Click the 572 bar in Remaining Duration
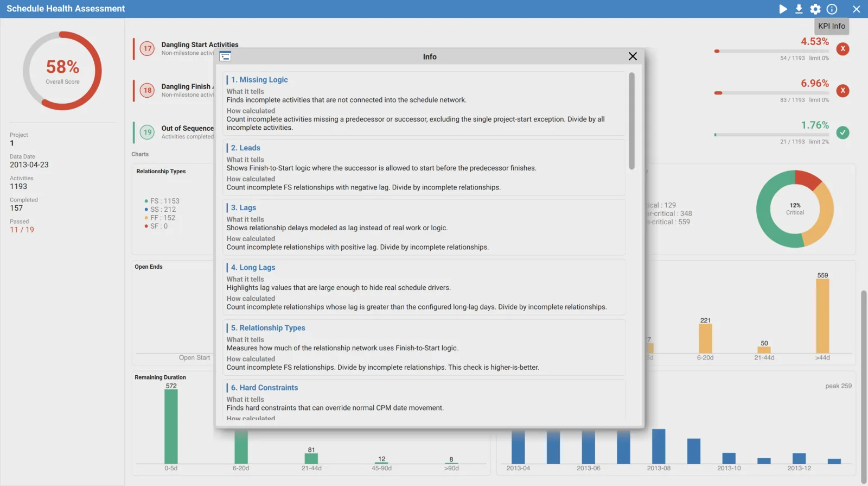Image resolution: width=868 pixels, height=486 pixels. [x=171, y=426]
